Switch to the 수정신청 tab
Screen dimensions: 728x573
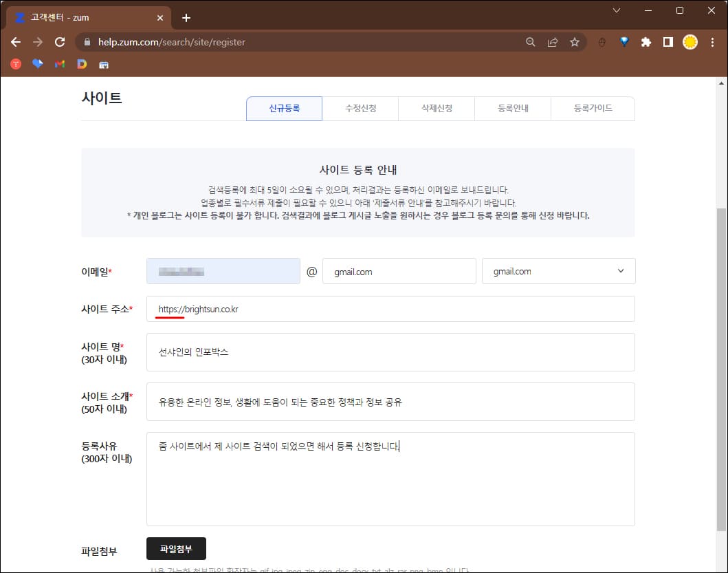[360, 109]
